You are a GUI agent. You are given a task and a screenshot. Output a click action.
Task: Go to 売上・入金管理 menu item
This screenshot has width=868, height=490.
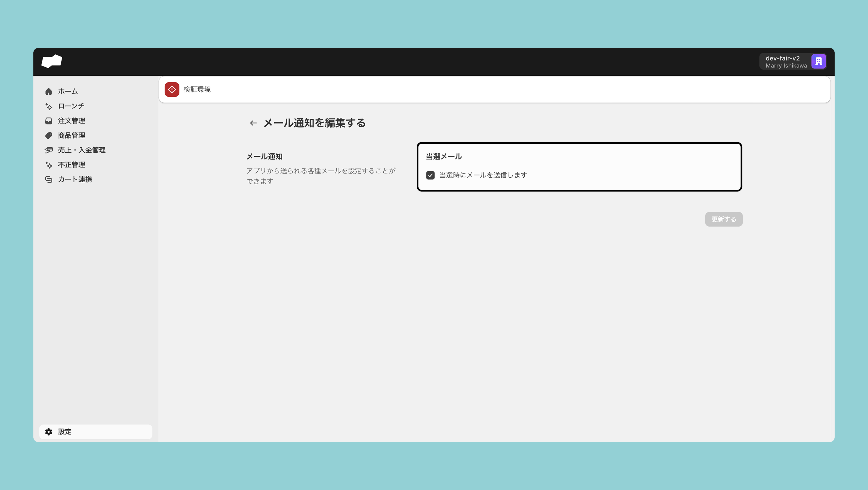[82, 150]
